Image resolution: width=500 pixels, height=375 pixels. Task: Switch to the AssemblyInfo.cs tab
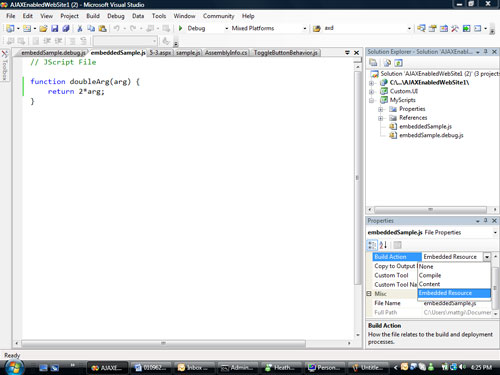point(226,53)
